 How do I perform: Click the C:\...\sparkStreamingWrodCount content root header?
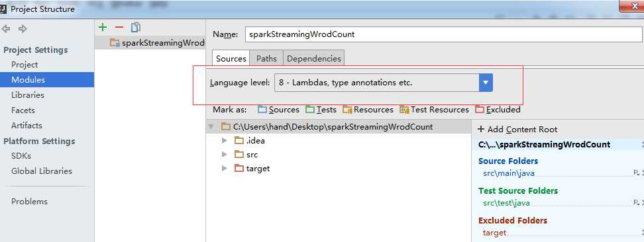pyautogui.click(x=544, y=144)
